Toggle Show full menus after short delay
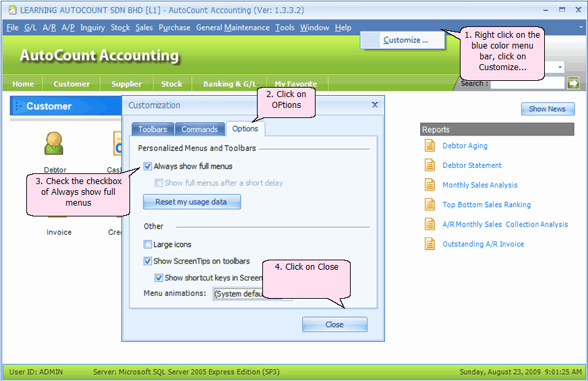This screenshot has height=381, width=588. 158,183
